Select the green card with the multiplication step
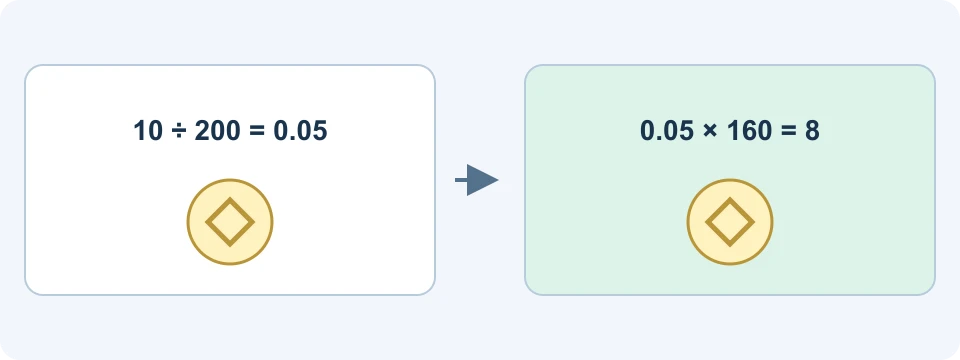 point(730,180)
